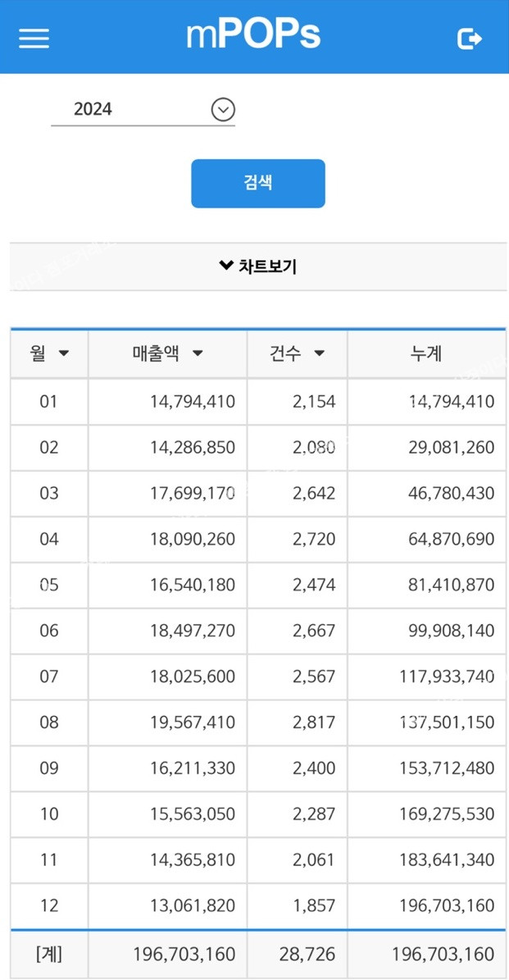Click the logout icon in header
509x980 pixels.
coord(469,39)
